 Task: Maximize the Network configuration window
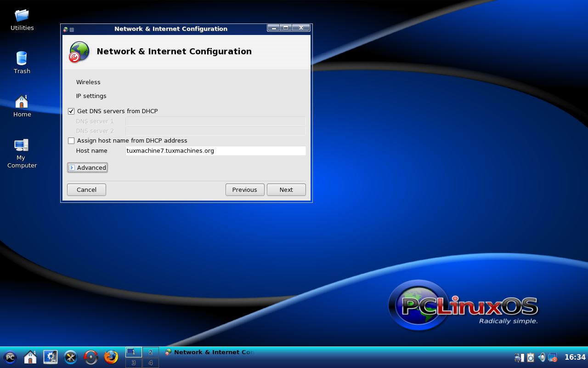286,28
